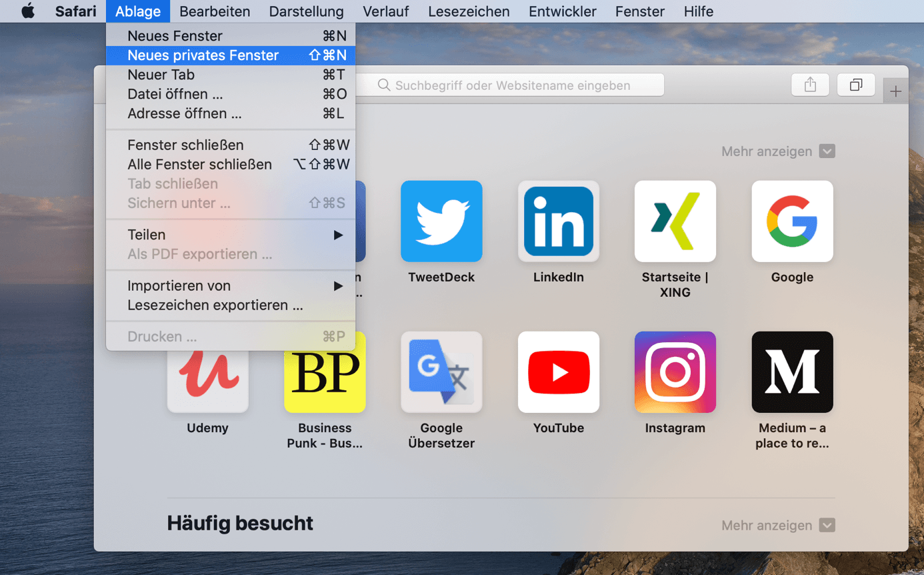Image resolution: width=924 pixels, height=575 pixels.
Task: Open the Hilfe menu
Action: click(x=699, y=11)
